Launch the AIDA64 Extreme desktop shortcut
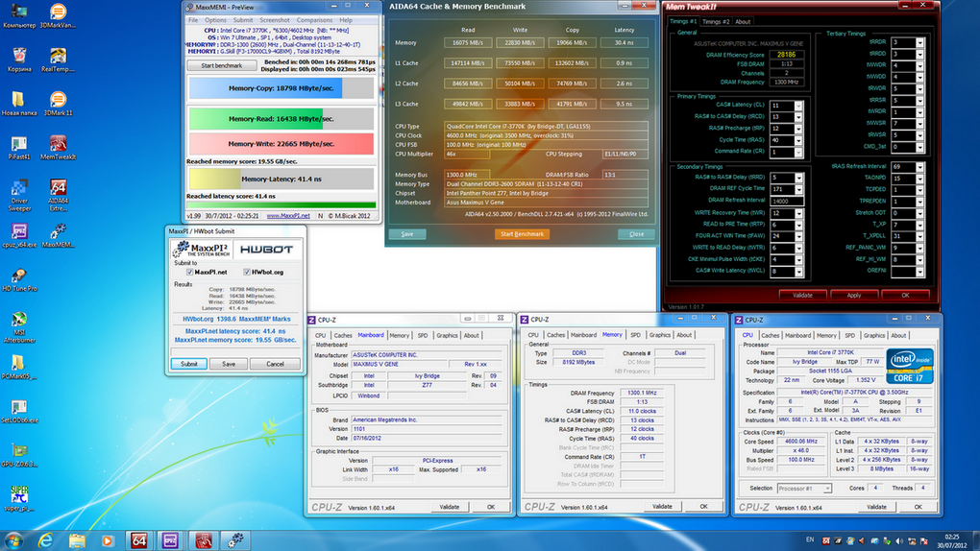This screenshot has width=980, height=551. [x=58, y=195]
